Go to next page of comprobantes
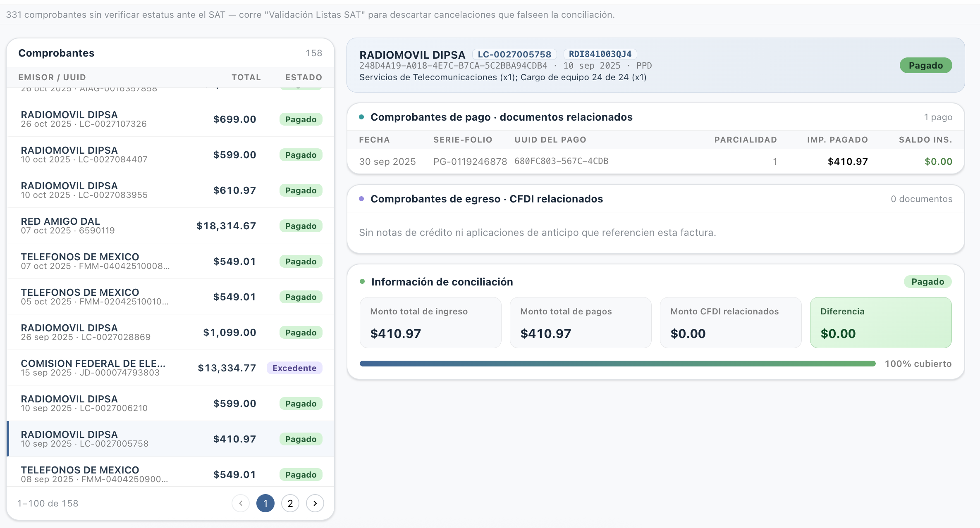This screenshot has width=980, height=528. point(315,503)
